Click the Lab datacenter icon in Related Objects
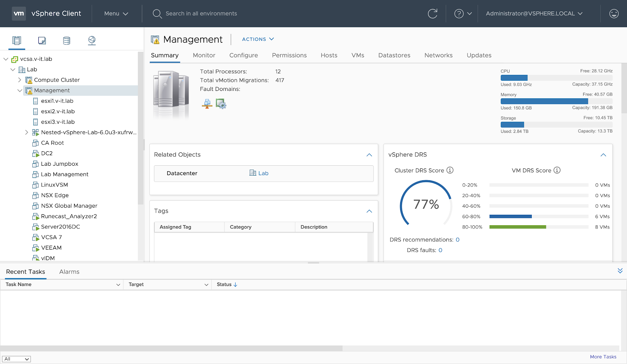The width and height of the screenshot is (627, 364). pyautogui.click(x=253, y=173)
